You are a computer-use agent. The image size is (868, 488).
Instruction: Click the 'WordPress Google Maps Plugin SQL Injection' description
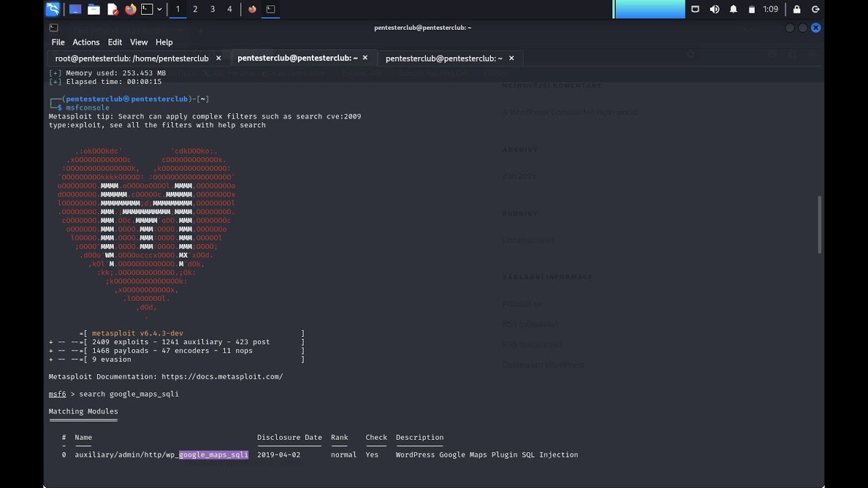point(487,455)
